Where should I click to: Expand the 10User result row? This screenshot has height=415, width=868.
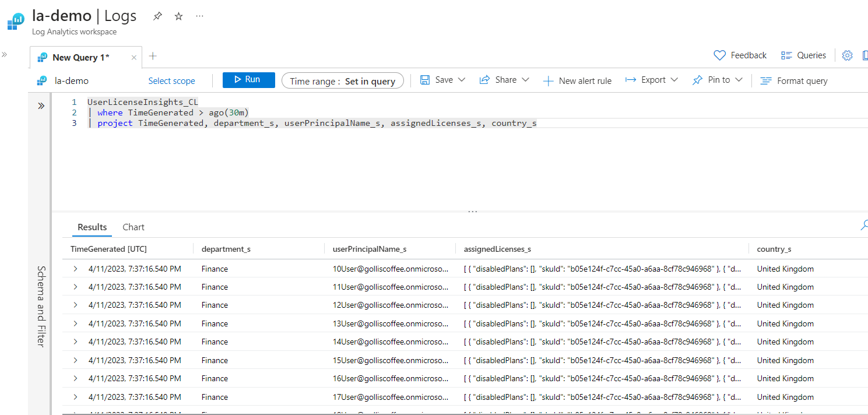[x=75, y=269]
